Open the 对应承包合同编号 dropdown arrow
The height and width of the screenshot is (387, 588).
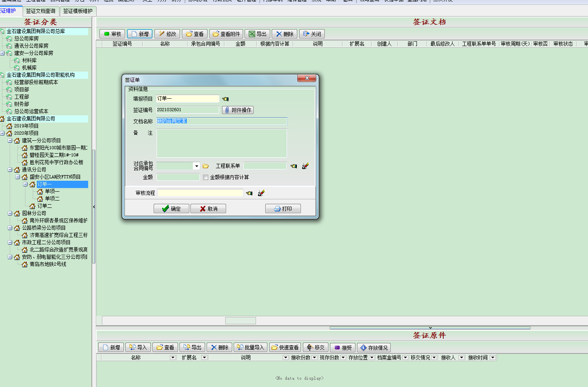[x=197, y=166]
